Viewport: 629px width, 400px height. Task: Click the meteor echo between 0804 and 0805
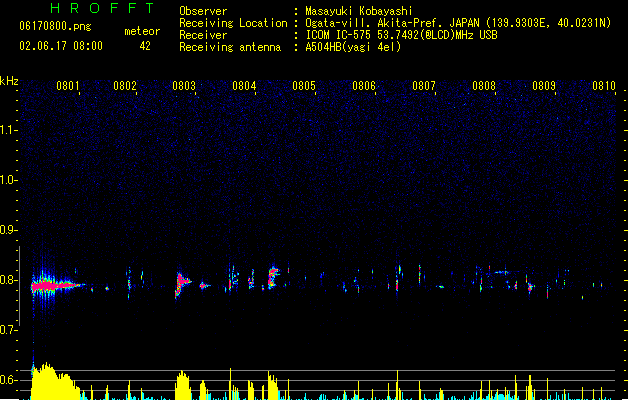click(x=274, y=277)
